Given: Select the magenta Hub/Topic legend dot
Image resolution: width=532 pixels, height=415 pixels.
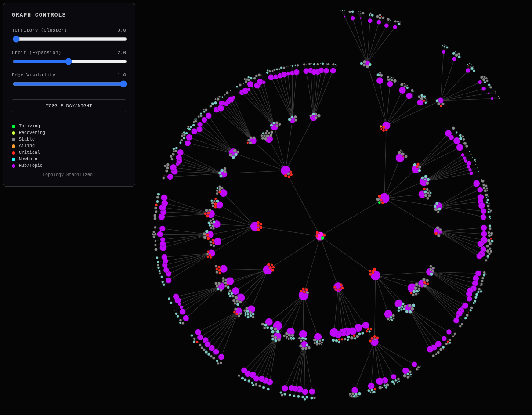Looking at the screenshot, I should tap(14, 166).
